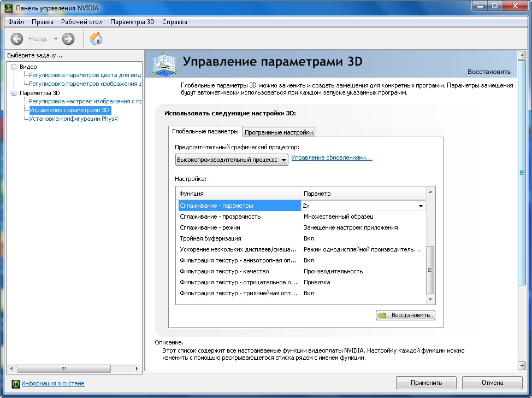Click the settings list scrollbar thumb
Screen dimensions: 532x398
430,270
